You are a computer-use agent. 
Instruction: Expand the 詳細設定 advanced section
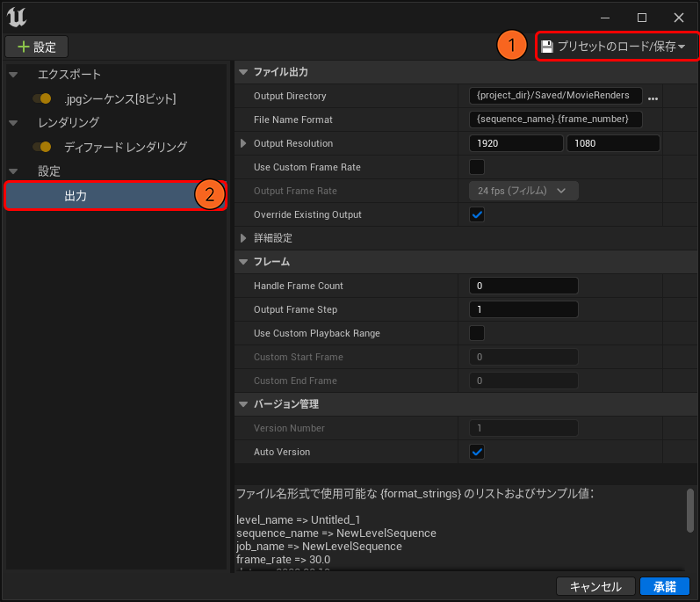244,238
